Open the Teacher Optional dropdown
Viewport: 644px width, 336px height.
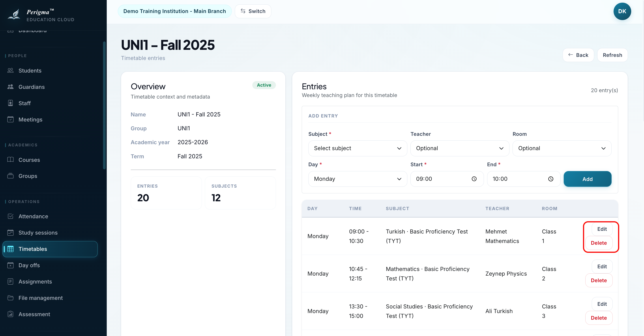(459, 148)
